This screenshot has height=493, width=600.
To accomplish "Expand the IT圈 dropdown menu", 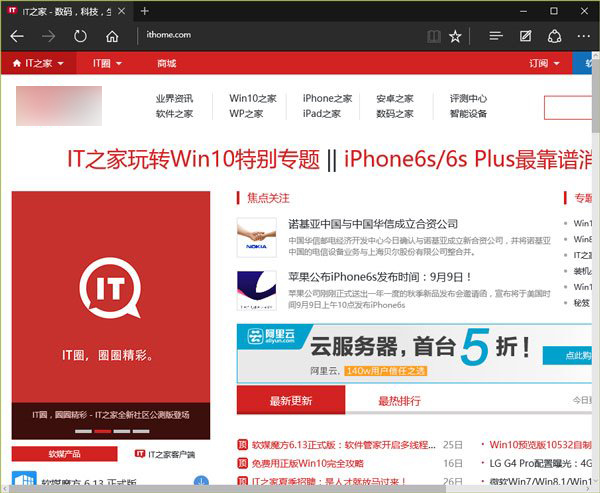I will [107, 63].
